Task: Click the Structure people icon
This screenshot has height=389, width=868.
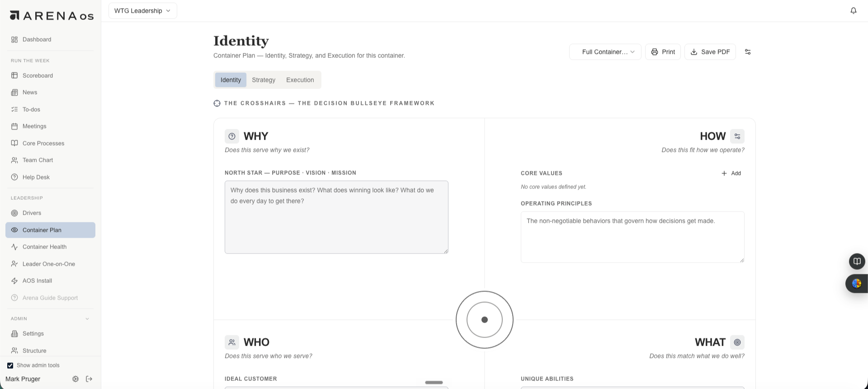Action: (x=14, y=351)
